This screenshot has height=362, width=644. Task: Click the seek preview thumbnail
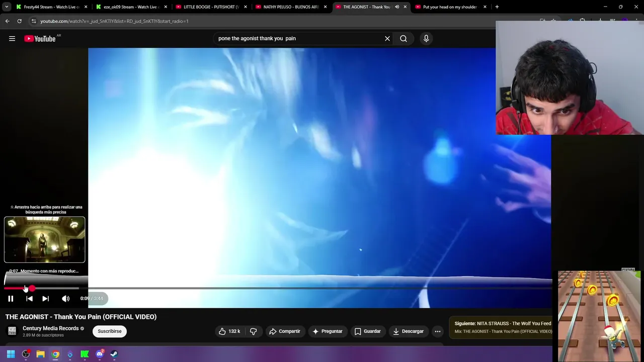pyautogui.click(x=45, y=240)
